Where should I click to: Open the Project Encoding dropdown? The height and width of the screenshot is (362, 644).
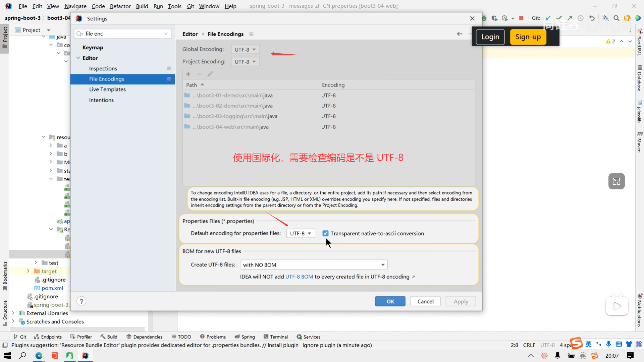pyautogui.click(x=245, y=62)
